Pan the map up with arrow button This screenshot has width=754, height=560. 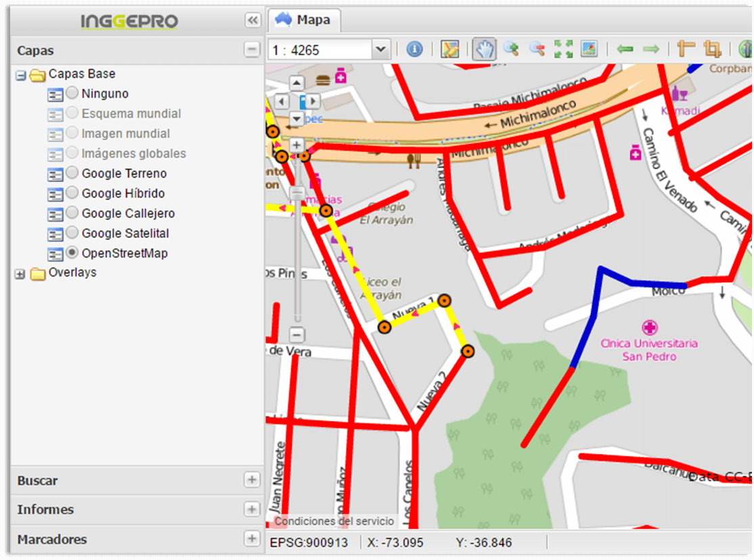[296, 83]
